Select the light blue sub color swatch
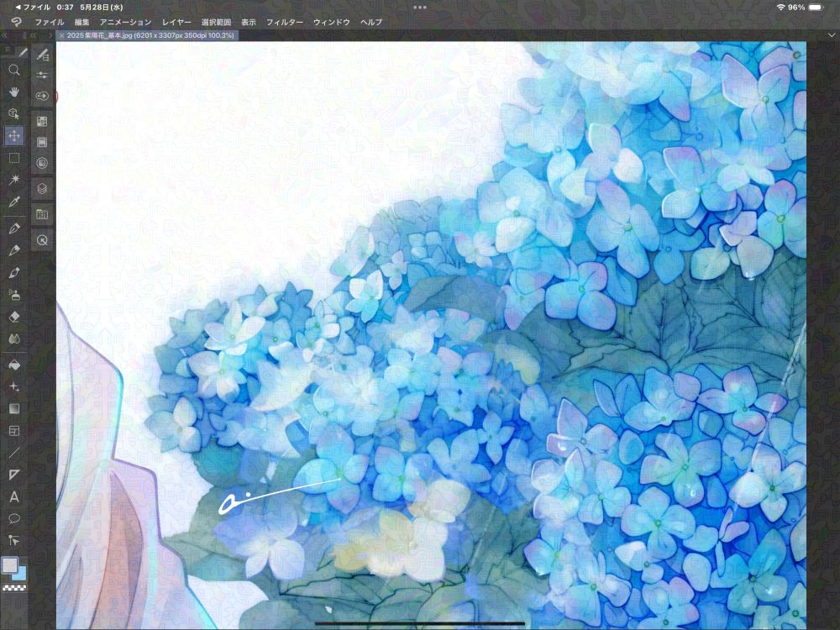 point(20,575)
